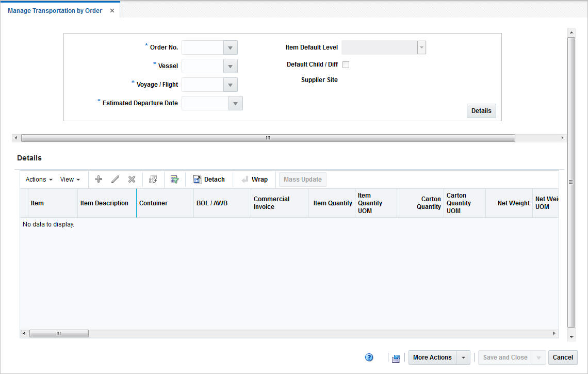
Task: Click the Cancel button
Action: click(x=562, y=357)
